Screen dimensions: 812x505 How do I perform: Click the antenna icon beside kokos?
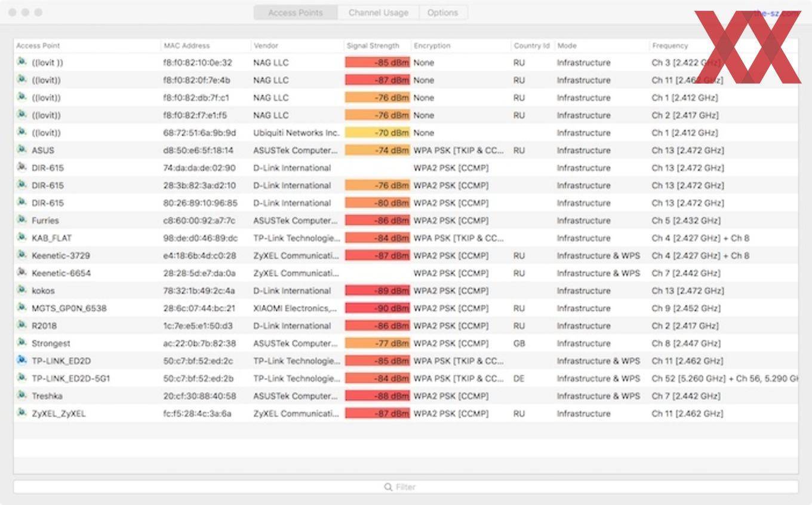pos(21,290)
